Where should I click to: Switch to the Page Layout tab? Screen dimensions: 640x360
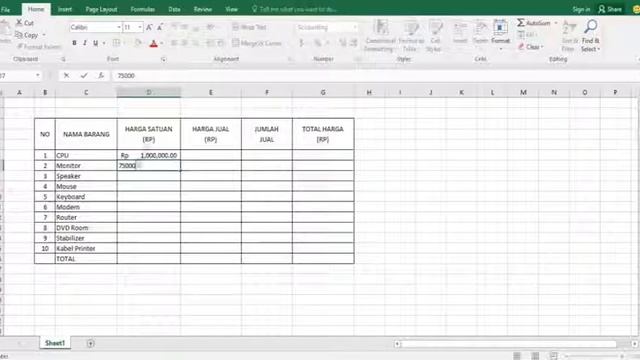click(101, 9)
